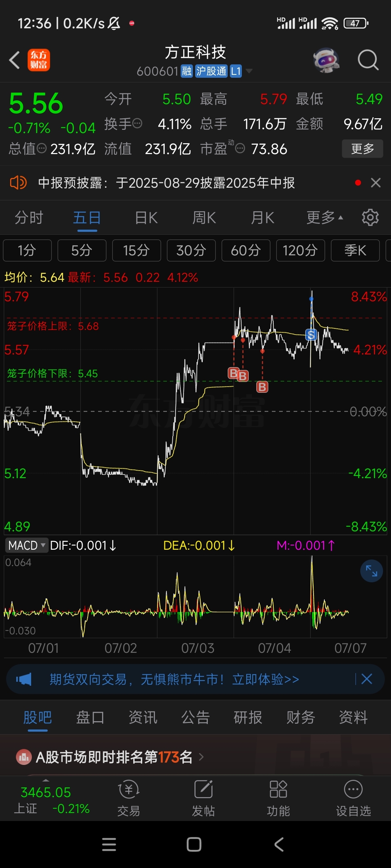The width and height of the screenshot is (391, 868).
Task: Open the 股吧 tab
Action: 38,718
